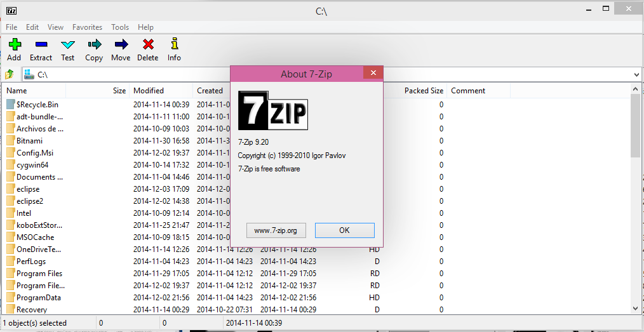The height and width of the screenshot is (332, 644).
Task: Select the Archivos de ... folder name
Action: click(40, 128)
